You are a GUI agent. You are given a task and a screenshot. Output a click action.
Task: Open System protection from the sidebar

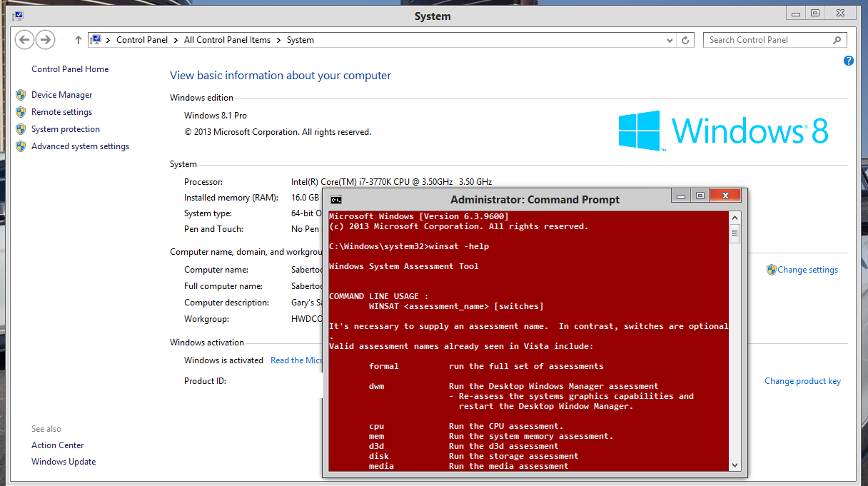(65, 128)
